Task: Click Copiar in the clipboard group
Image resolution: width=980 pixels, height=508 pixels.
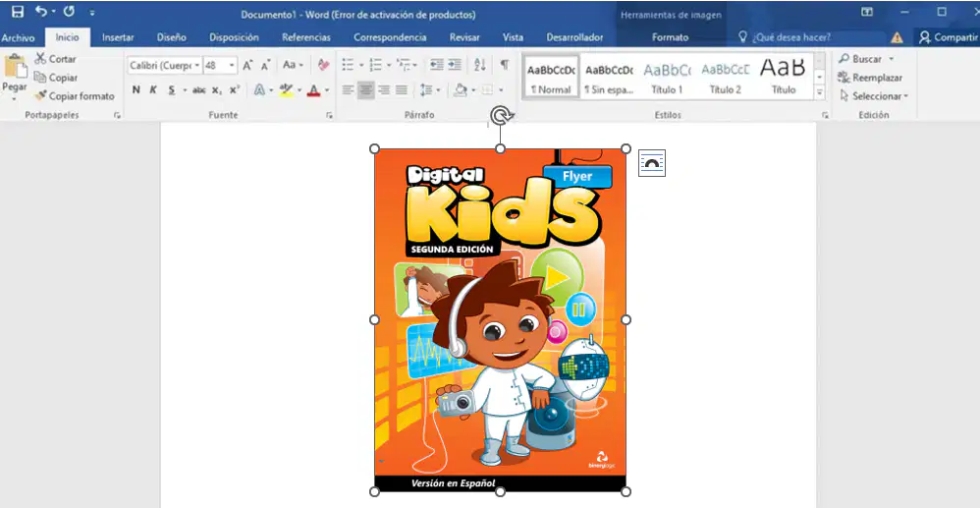Action: [x=56, y=78]
